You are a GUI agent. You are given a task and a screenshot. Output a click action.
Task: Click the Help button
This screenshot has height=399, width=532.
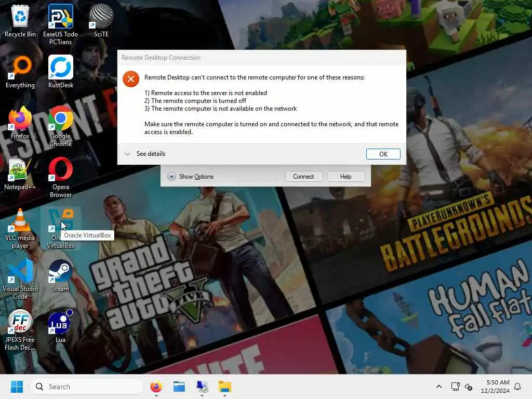(x=345, y=177)
